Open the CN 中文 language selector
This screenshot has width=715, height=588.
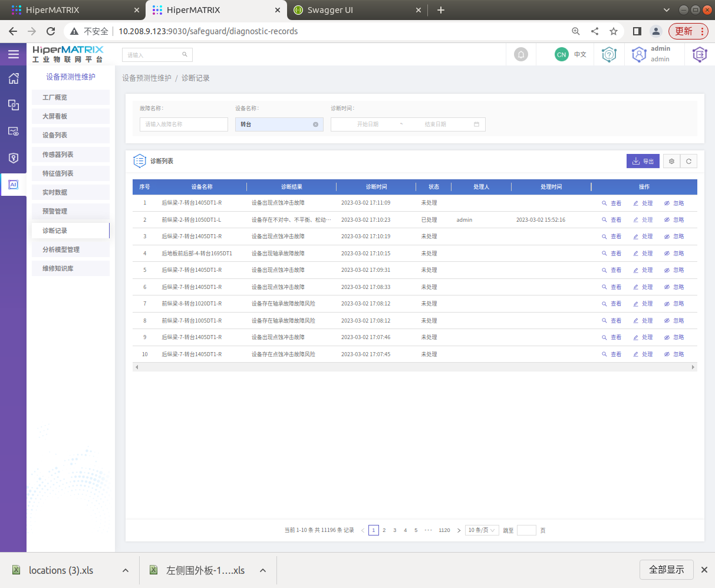point(571,54)
